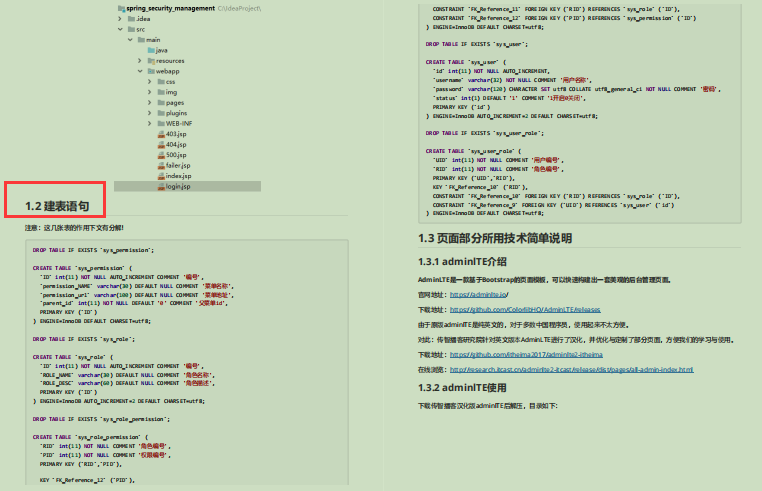
Task: Click the blue java source folder icon
Action: coord(151,51)
